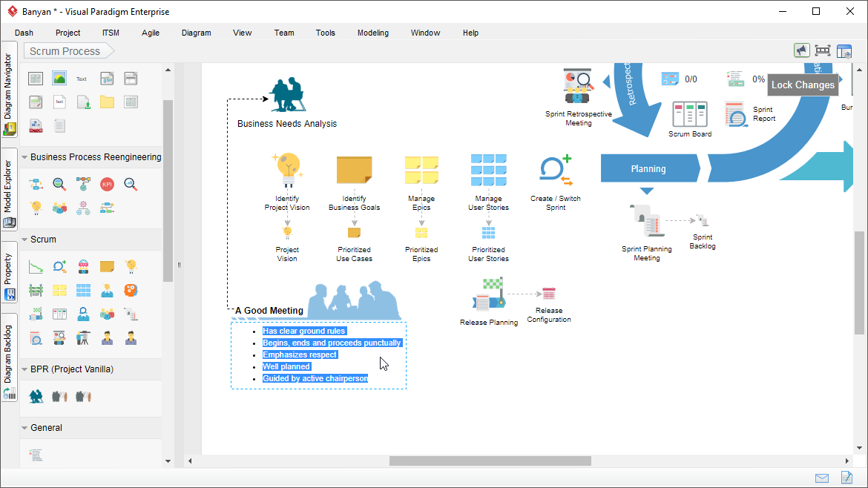868x488 pixels.
Task: Click the palette scroll-down arrow
Action: tap(168, 461)
